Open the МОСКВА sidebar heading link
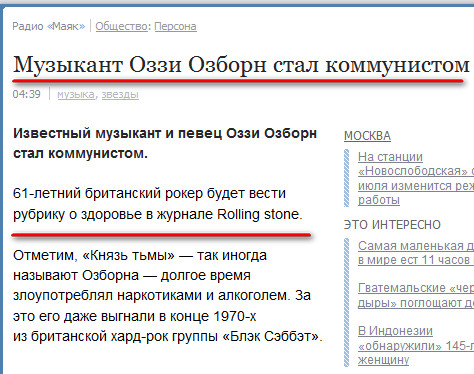474x374 pixels. click(367, 136)
